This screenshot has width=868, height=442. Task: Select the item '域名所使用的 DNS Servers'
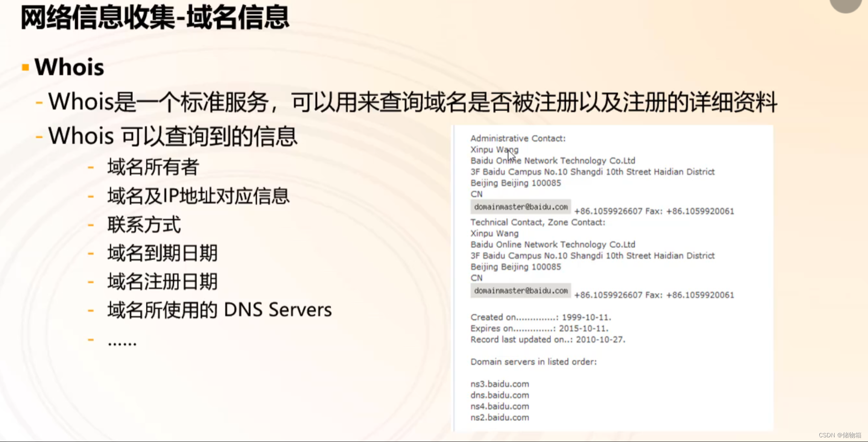coord(219,310)
